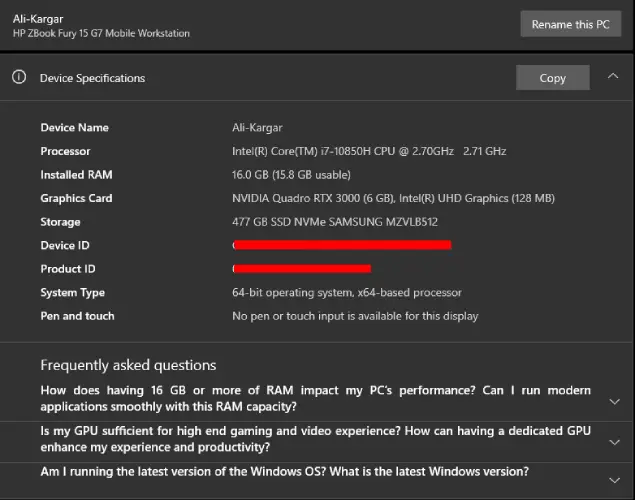The width and height of the screenshot is (635, 500).
Task: Open the latest Windows OS version question
Action: [x=284, y=472]
